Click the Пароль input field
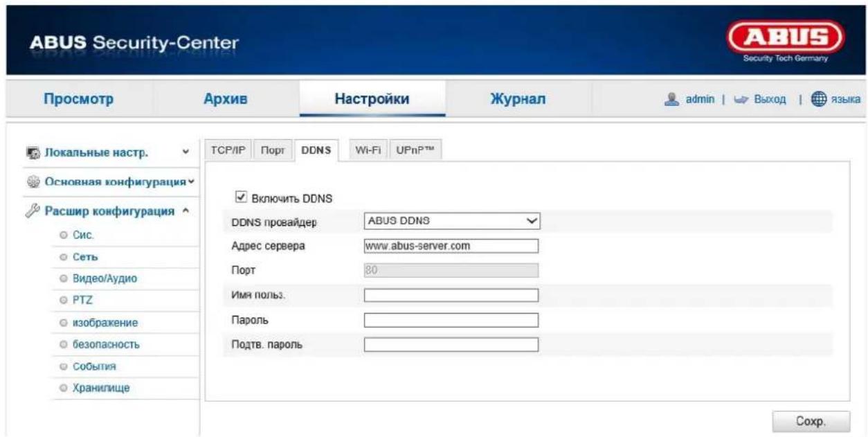Image resolution: width=868 pixels, height=437 pixels. click(x=451, y=320)
